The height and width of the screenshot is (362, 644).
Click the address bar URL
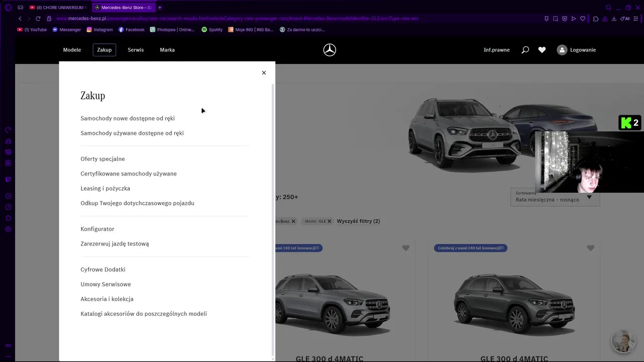pos(237,19)
